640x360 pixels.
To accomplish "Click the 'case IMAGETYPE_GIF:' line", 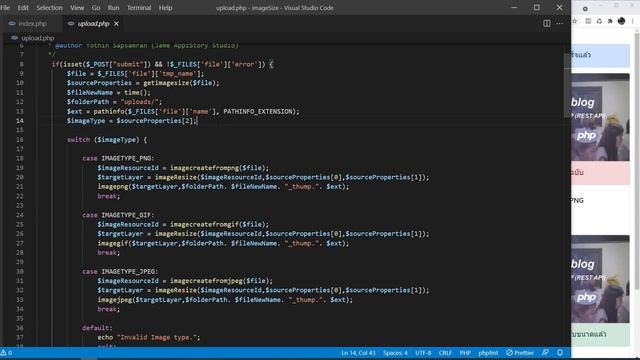I will coord(118,215).
